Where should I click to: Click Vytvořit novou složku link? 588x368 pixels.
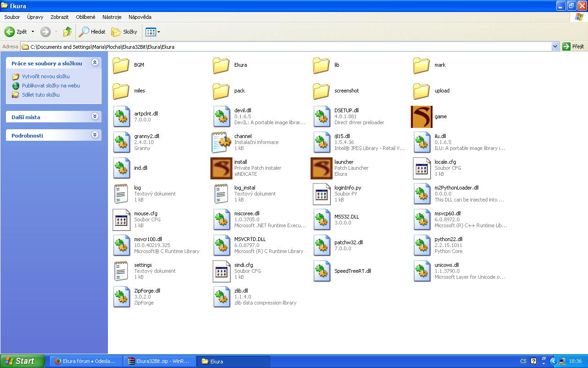pyautogui.click(x=45, y=76)
